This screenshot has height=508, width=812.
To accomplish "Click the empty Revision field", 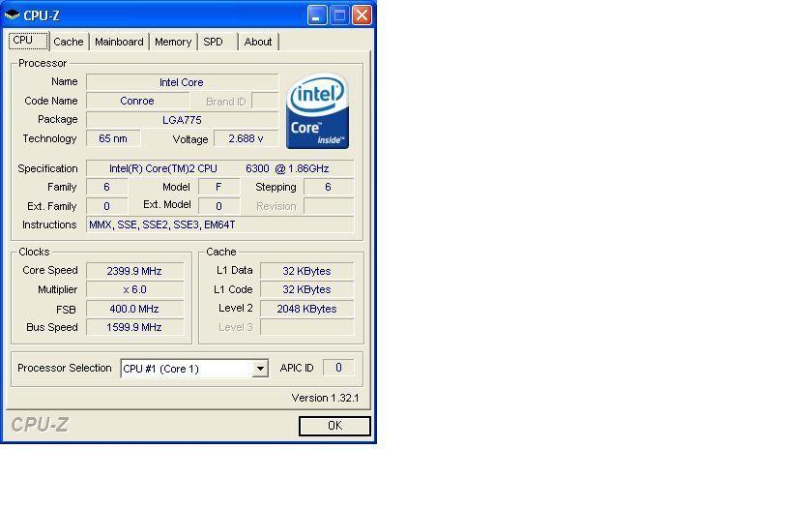I will [329, 206].
